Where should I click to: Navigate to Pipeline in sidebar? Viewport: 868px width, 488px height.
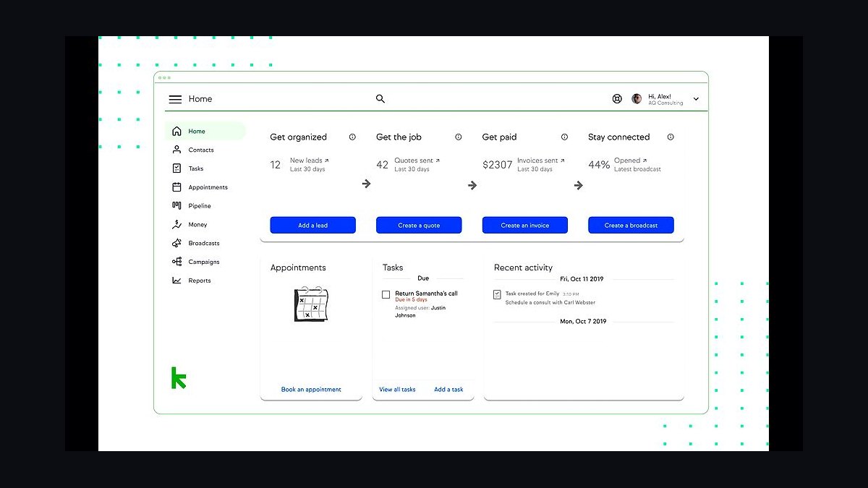pos(200,206)
